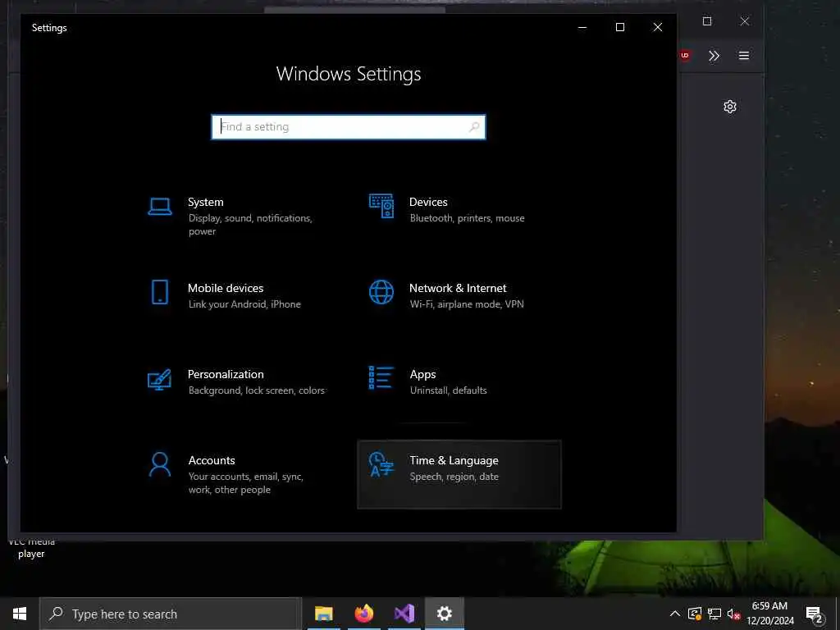Viewport: 840px width, 630px height.
Task: Click "Display, sound, notifications, power" text
Action: 250,225
